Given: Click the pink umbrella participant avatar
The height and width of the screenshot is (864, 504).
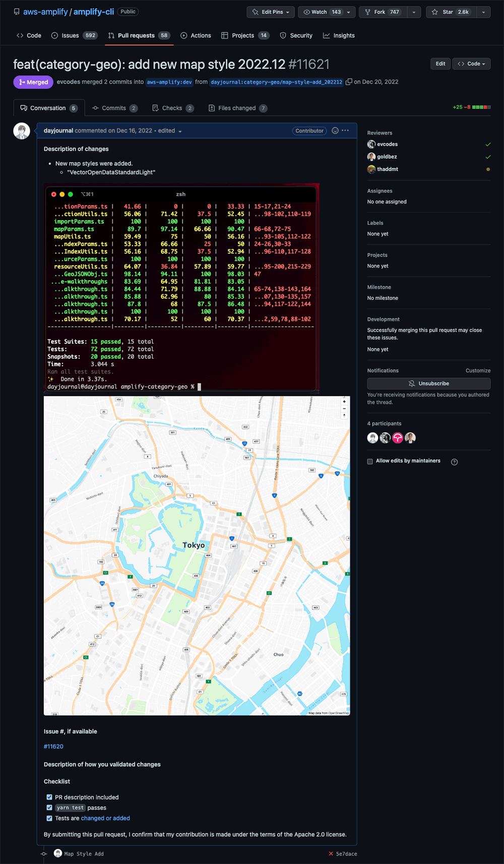Looking at the screenshot, I should coord(398,438).
